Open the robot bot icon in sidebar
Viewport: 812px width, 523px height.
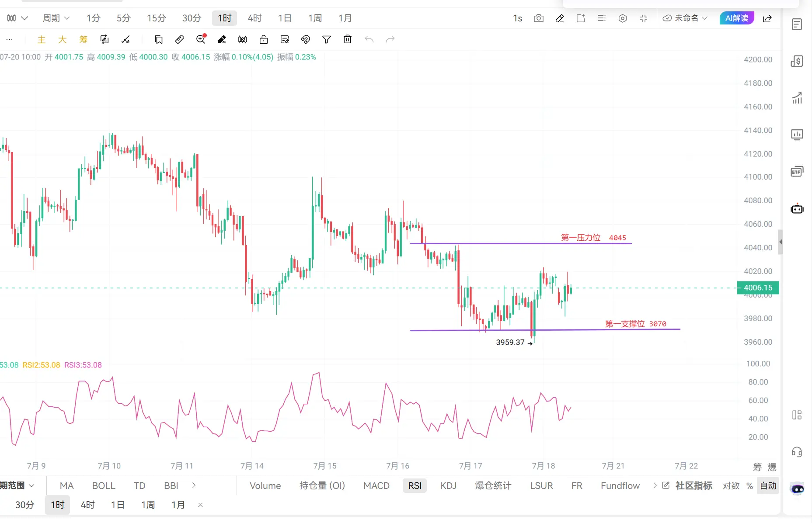click(797, 208)
